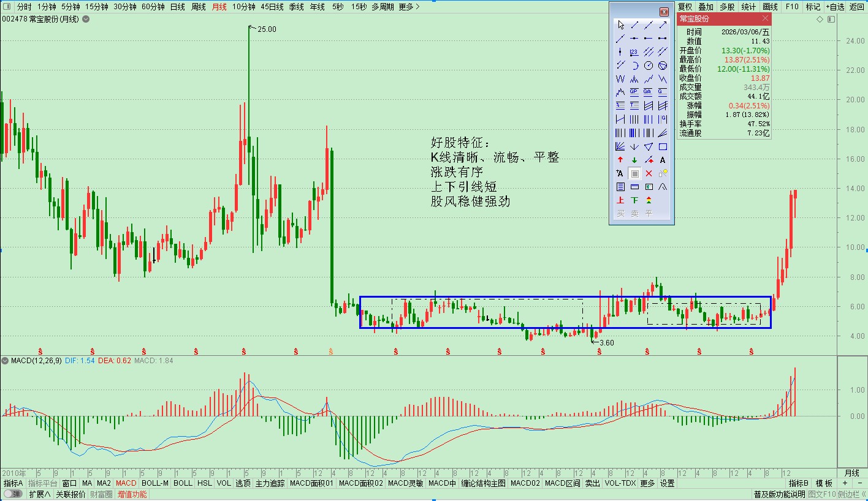Open the 普及版功能说明 link
The image size is (868, 501).
pos(779,494)
